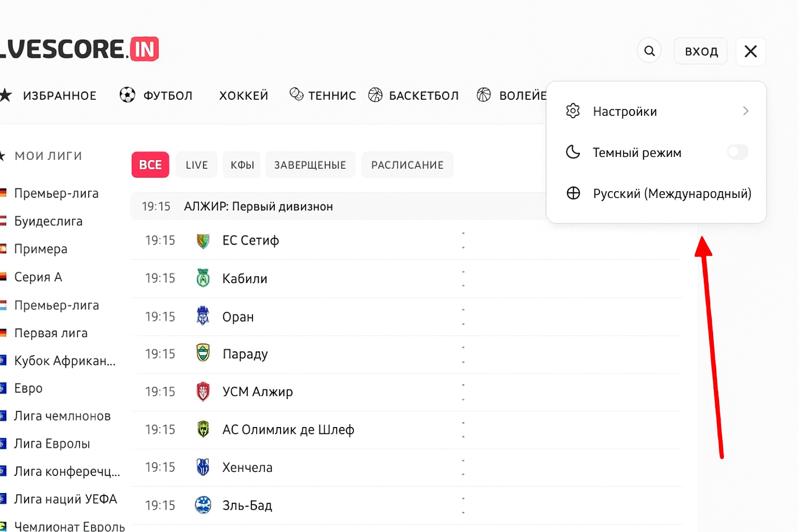
Task: Open the ХОККЕЙ menu item
Action: click(244, 95)
